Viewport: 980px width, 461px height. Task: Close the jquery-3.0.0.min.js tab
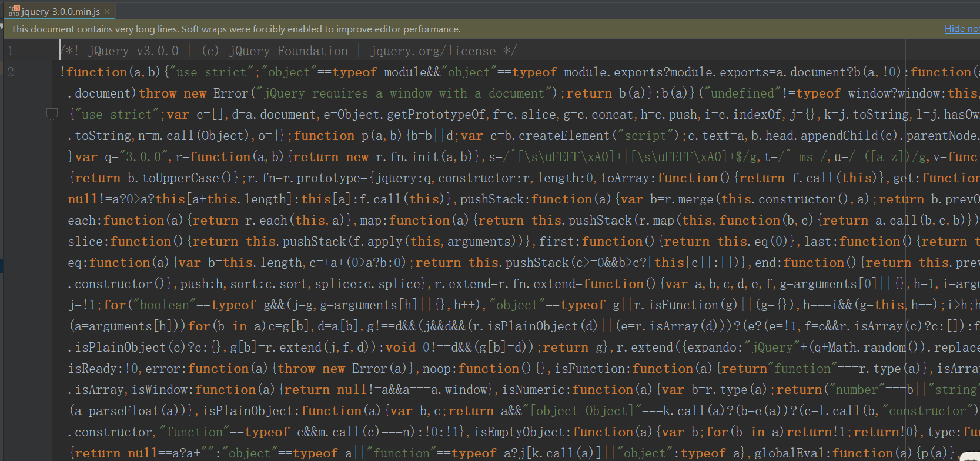pyautogui.click(x=107, y=12)
